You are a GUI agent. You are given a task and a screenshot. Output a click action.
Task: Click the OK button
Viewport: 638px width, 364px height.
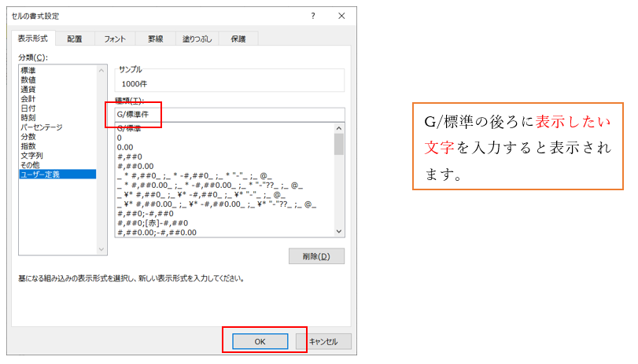(x=260, y=341)
